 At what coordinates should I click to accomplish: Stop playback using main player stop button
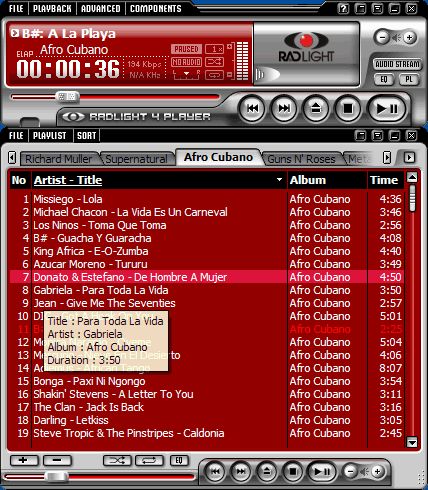[348, 108]
